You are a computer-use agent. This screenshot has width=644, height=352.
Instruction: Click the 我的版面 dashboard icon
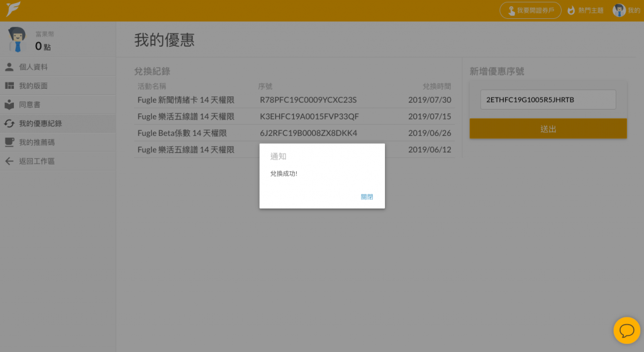coord(9,86)
